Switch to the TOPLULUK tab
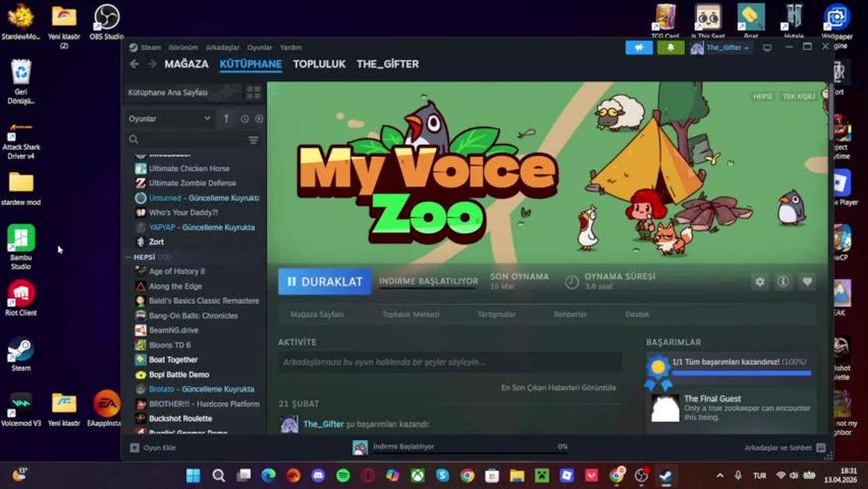This screenshot has width=868, height=489. tap(319, 64)
